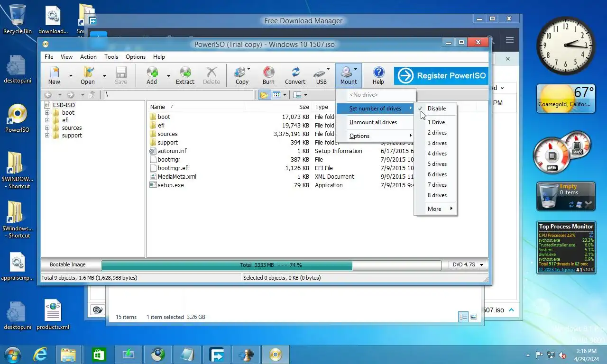
Task: Click the Copy disc toolbar icon
Action: tap(242, 75)
